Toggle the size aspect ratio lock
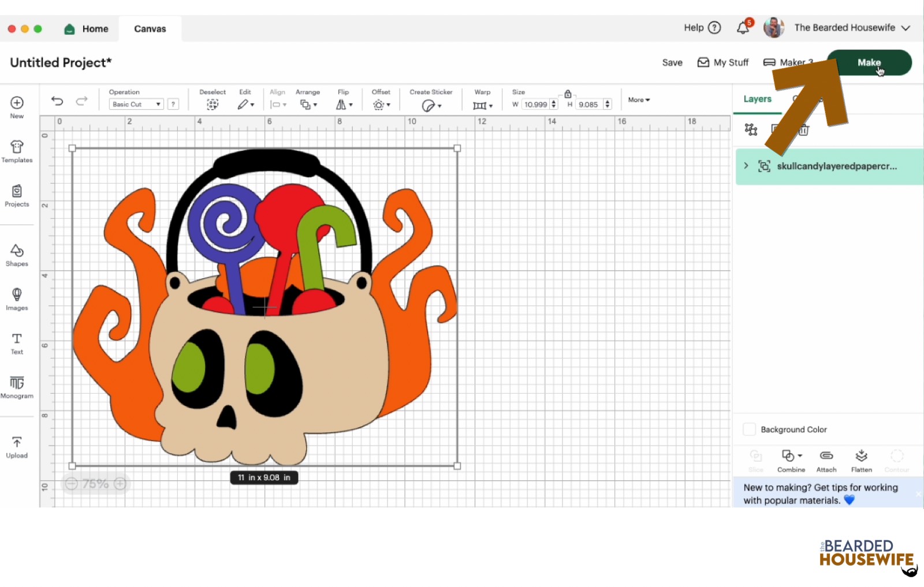Screen dimensions: 924x587 click(568, 94)
